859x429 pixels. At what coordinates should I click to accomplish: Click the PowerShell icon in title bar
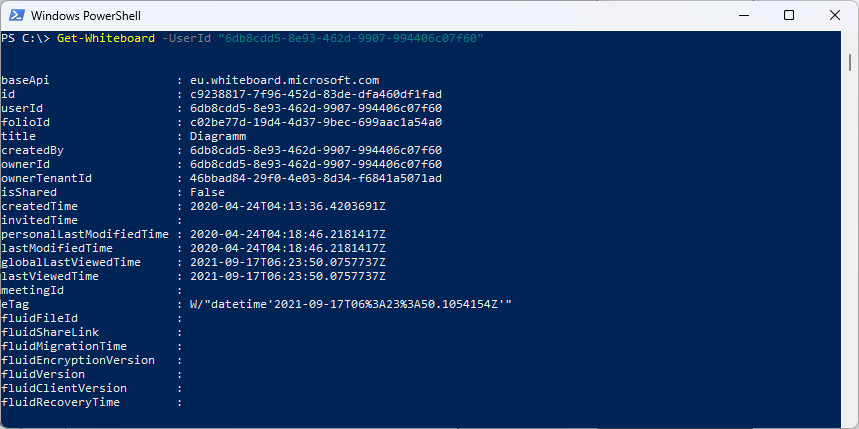[x=15, y=15]
